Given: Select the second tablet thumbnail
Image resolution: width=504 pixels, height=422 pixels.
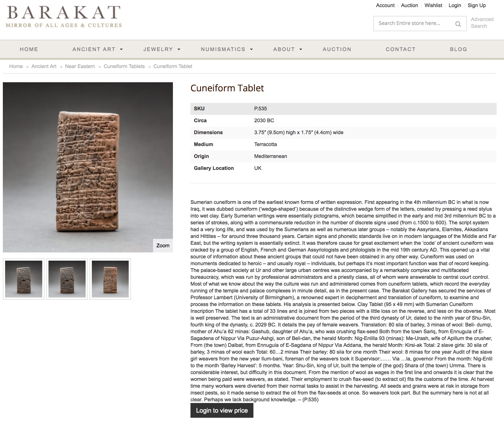Looking at the screenshot, I should (x=67, y=279).
